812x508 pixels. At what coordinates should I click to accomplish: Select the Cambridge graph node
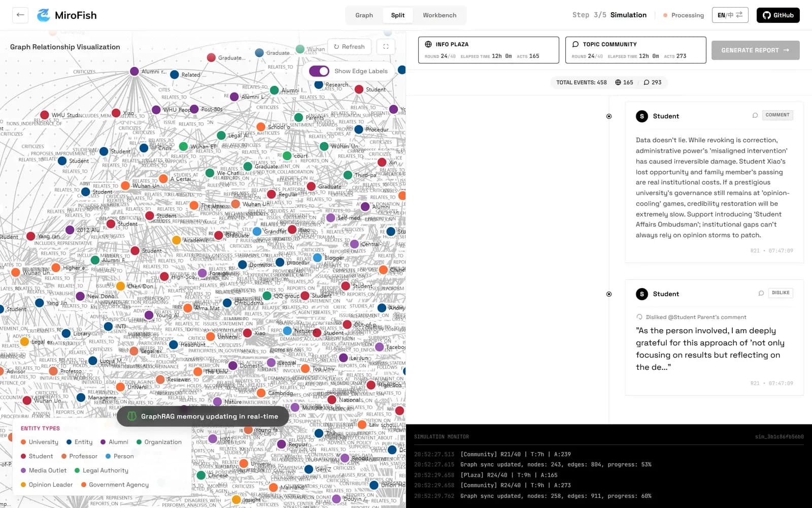coord(261,393)
